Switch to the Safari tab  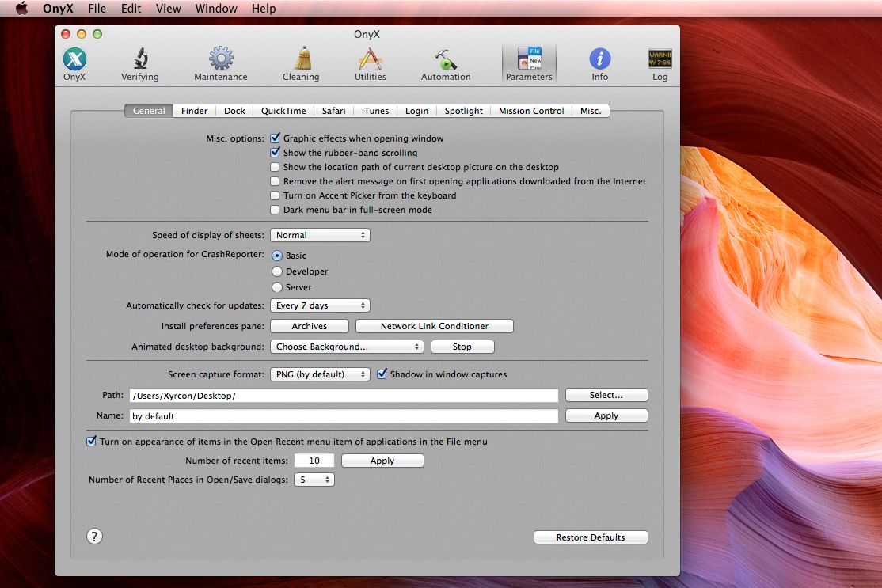(333, 111)
